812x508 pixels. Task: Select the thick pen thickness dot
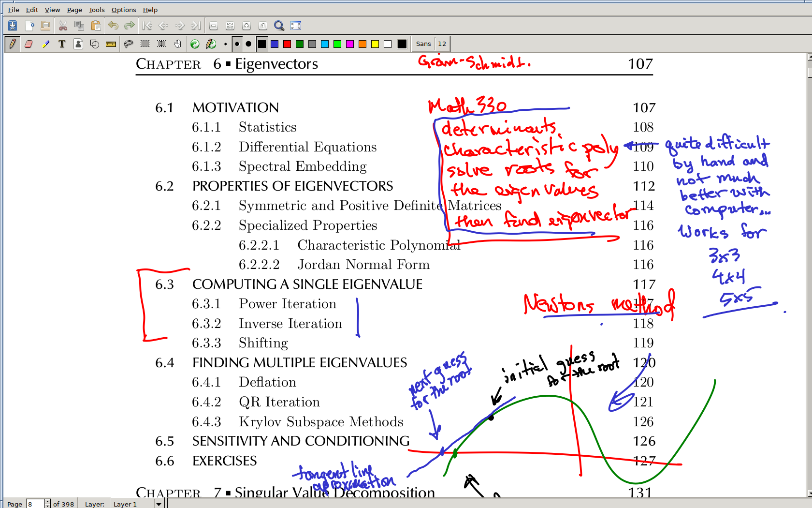click(248, 44)
